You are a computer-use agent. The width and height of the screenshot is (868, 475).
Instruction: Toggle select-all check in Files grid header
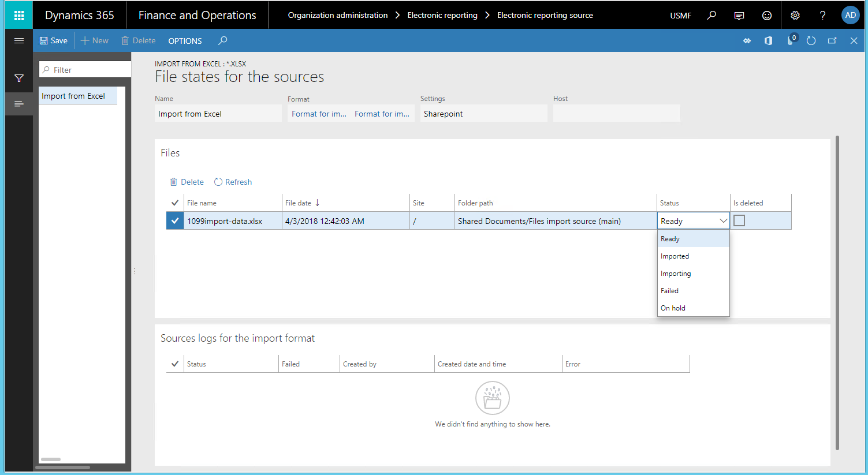(175, 203)
